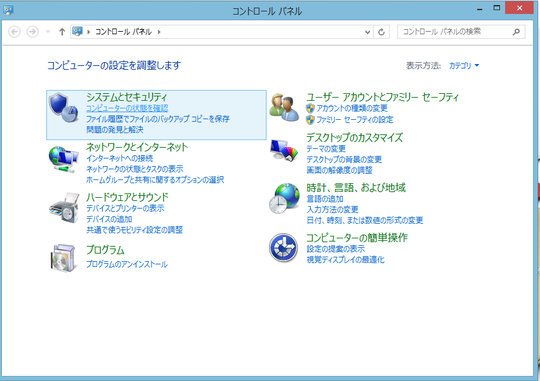The width and height of the screenshot is (540, 381).
Task: Open the User Accounts people icon
Action: 284,107
